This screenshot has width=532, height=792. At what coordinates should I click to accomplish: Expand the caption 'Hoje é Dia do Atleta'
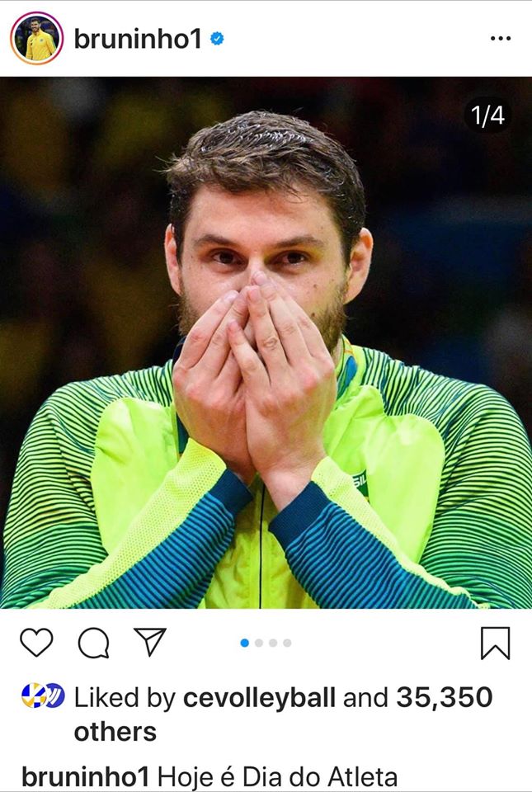pos(278,777)
